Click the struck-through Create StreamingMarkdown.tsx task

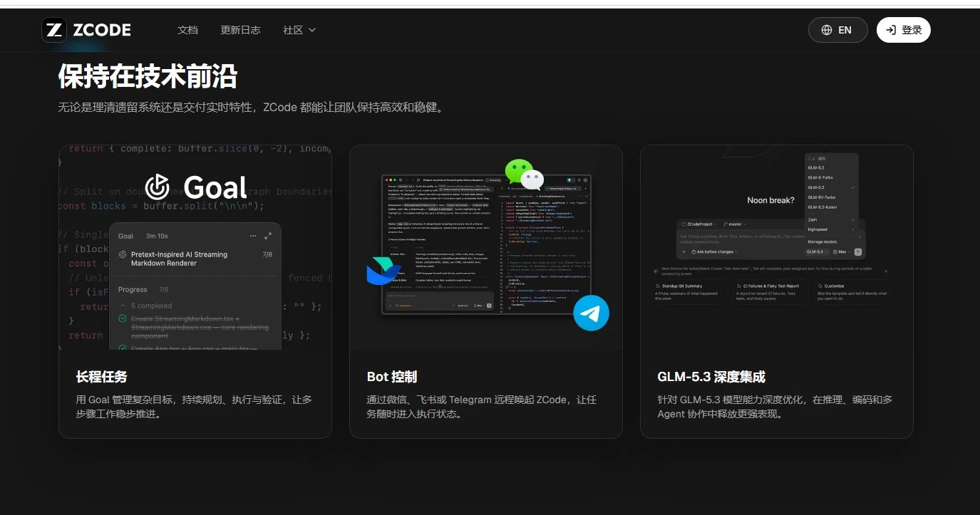click(x=200, y=327)
